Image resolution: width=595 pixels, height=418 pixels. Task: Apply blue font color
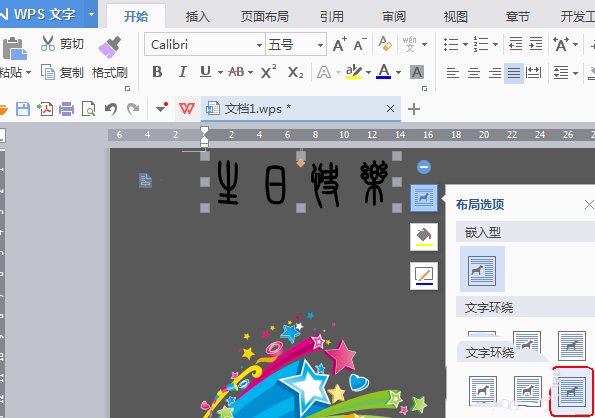pos(383,71)
